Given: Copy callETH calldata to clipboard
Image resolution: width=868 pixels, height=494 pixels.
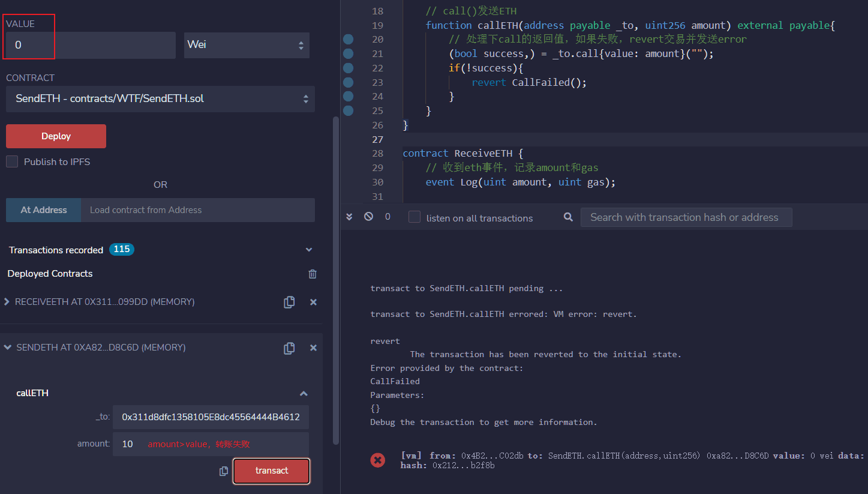Looking at the screenshot, I should [x=224, y=471].
